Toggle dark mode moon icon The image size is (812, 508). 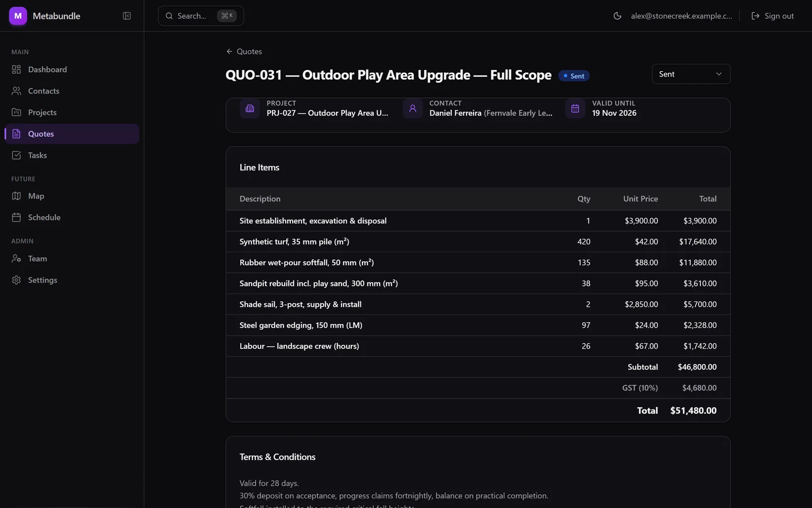click(x=617, y=16)
